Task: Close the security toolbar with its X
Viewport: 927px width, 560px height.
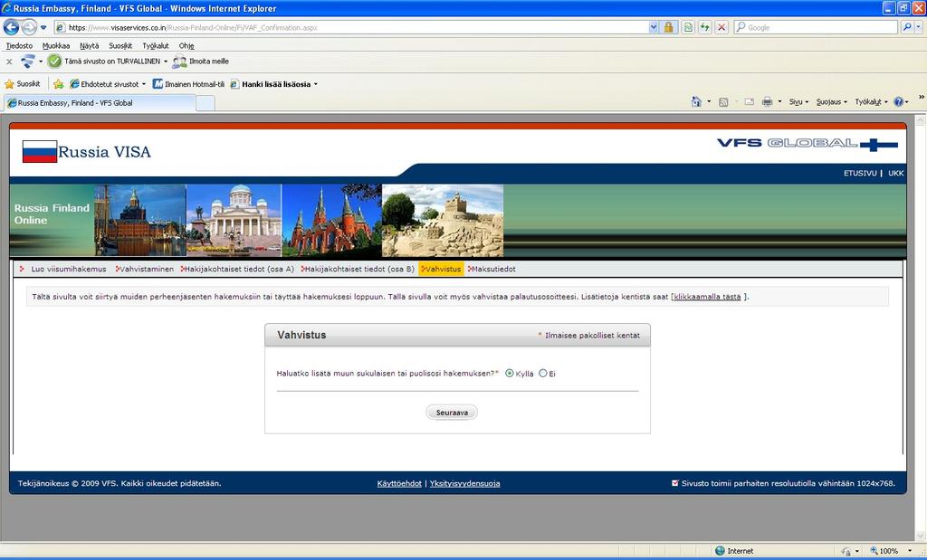Action: (9, 62)
